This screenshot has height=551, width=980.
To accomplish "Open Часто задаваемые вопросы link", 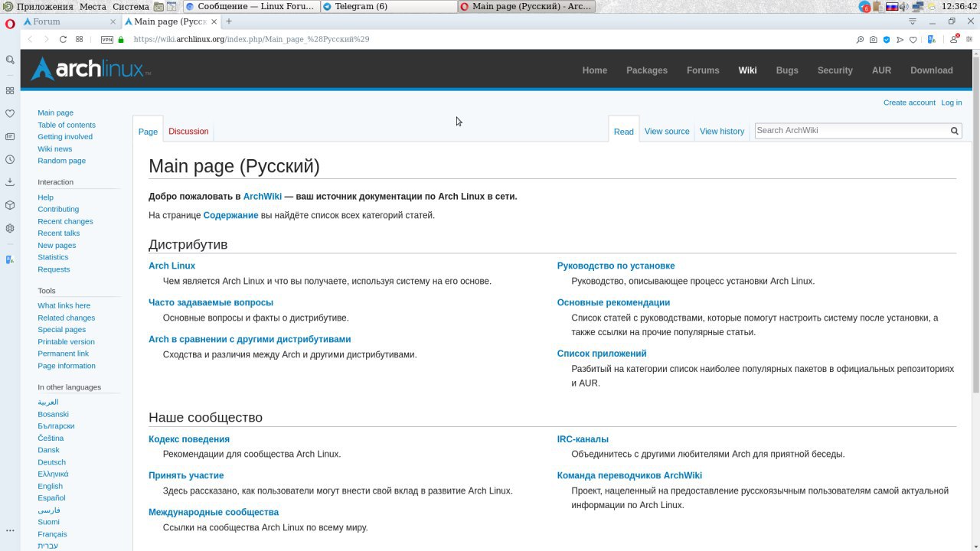I will (211, 302).
